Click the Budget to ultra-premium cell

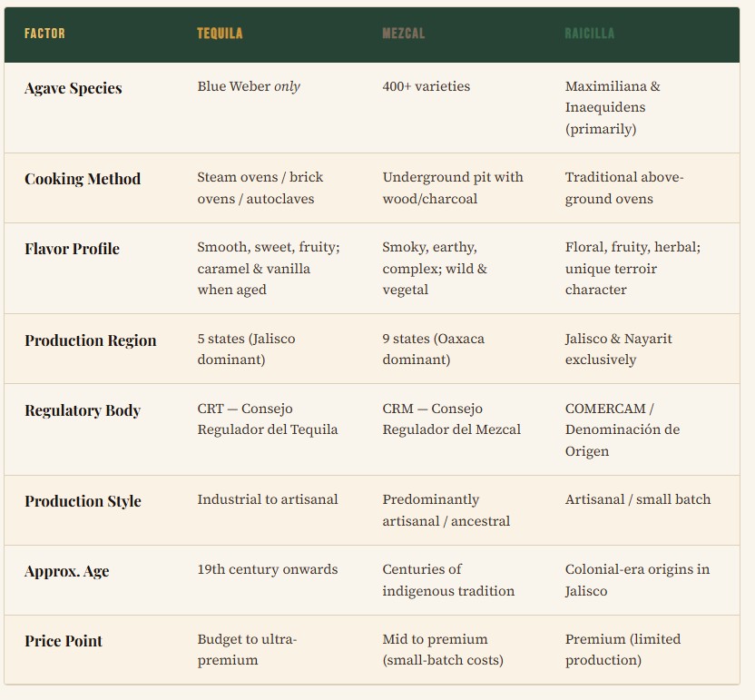tap(247, 649)
